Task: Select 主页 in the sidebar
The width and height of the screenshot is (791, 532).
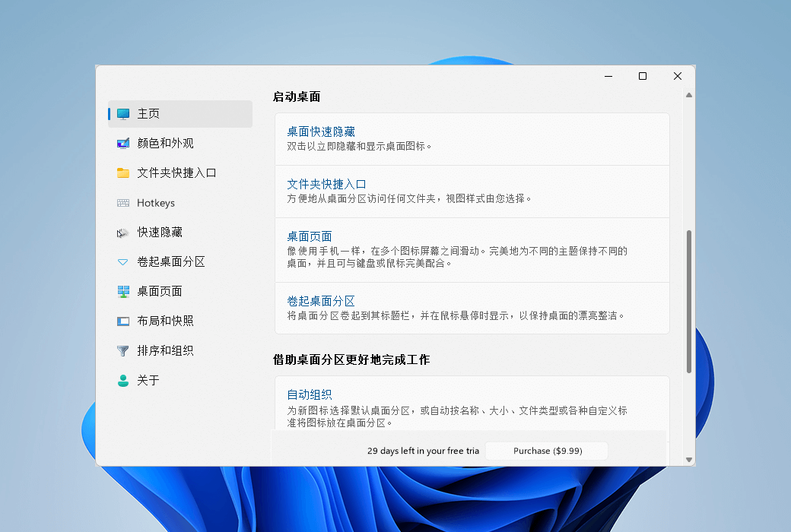Action: 180,114
